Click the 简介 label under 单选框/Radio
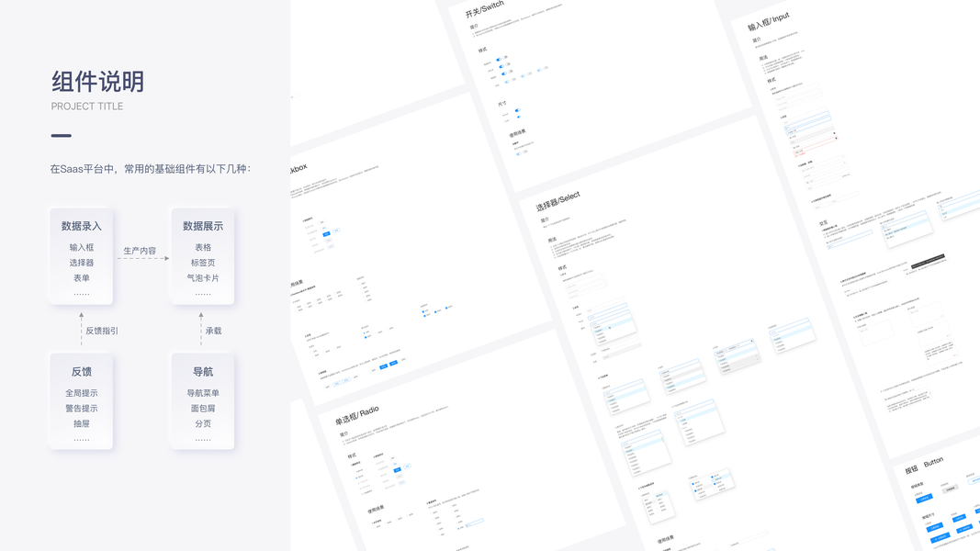 tap(344, 433)
